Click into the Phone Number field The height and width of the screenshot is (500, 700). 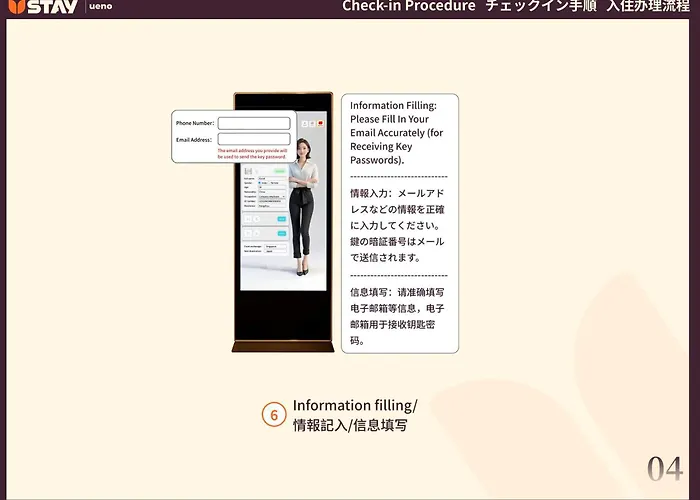tap(253, 123)
